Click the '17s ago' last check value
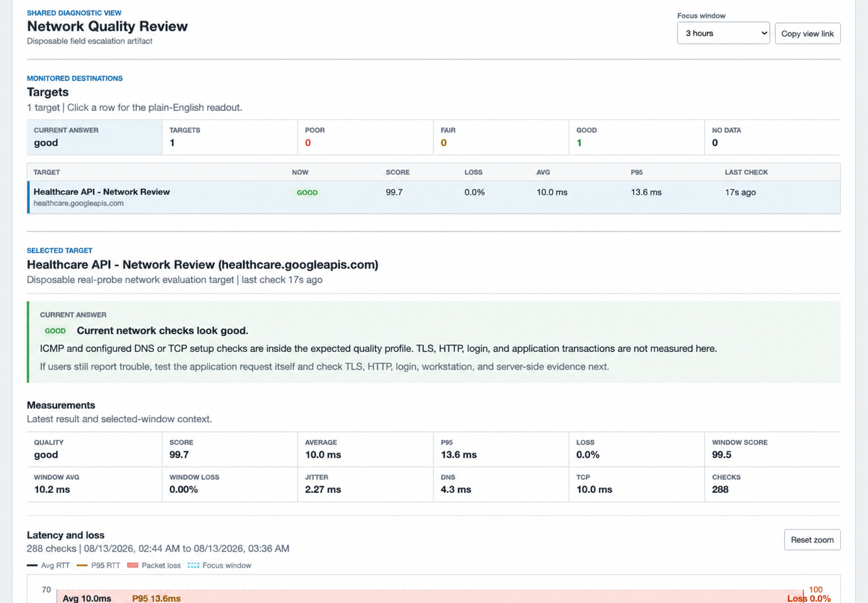Image resolution: width=868 pixels, height=603 pixels. coord(740,192)
